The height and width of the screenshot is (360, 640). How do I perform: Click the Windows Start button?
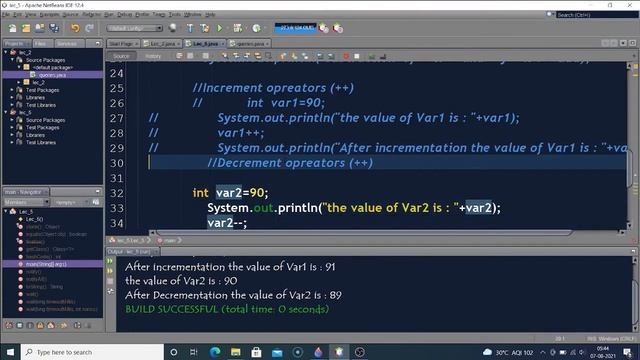coord(10,352)
